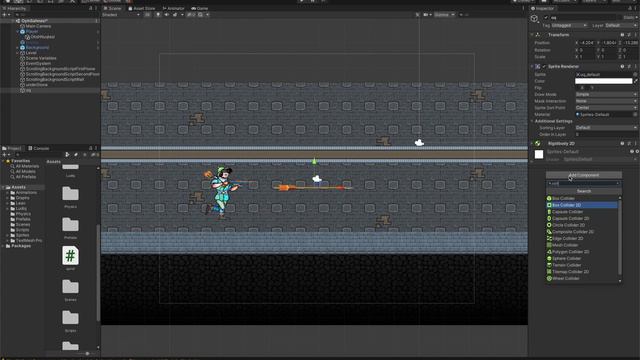Viewport: 640px width, 360px height.
Task: Click the Mesh Collider icon
Action: (549, 245)
